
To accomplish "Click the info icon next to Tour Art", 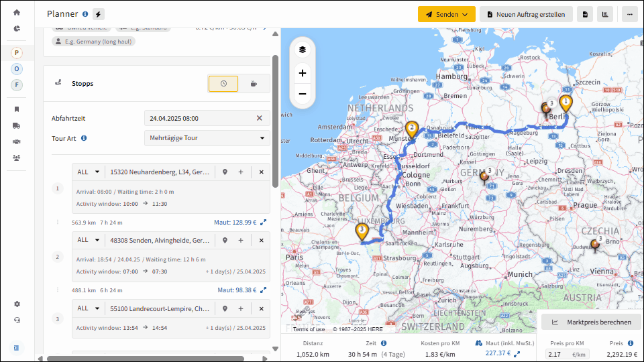I will click(x=84, y=138).
